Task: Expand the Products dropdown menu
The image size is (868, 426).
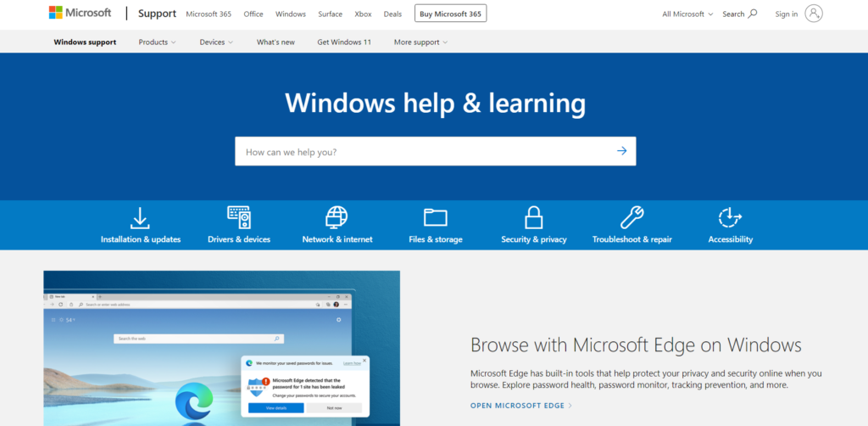Action: [x=157, y=42]
